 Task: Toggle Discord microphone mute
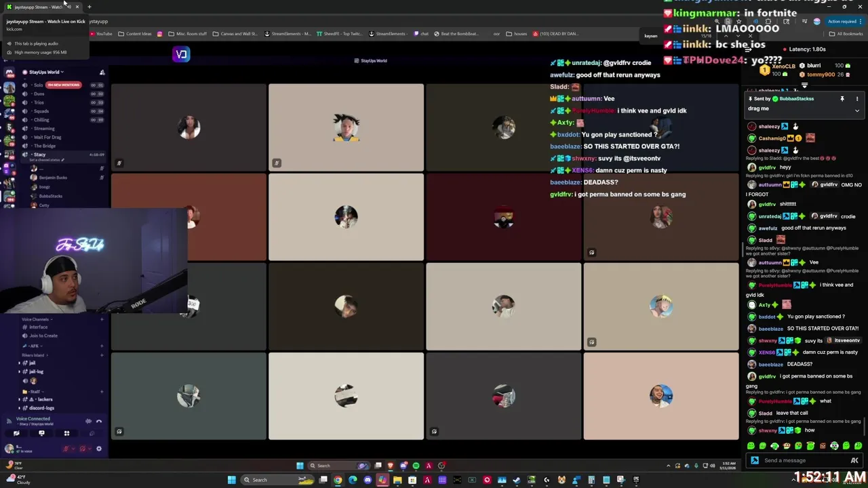click(66, 449)
